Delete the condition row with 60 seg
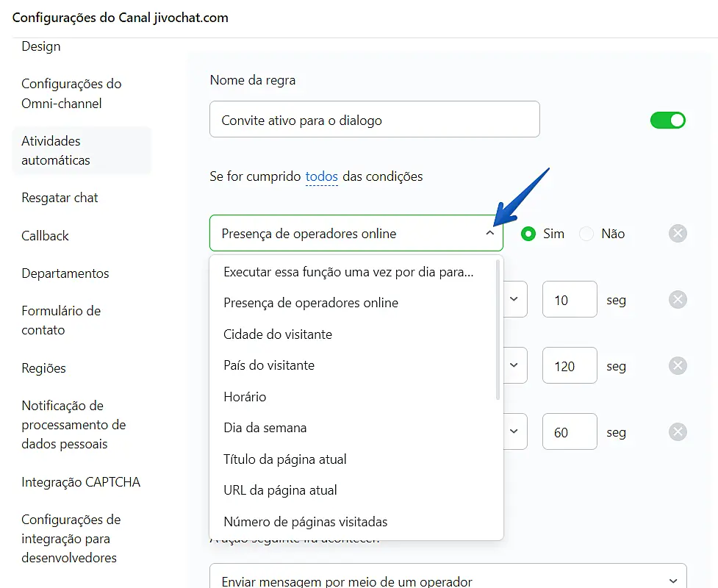 (678, 432)
